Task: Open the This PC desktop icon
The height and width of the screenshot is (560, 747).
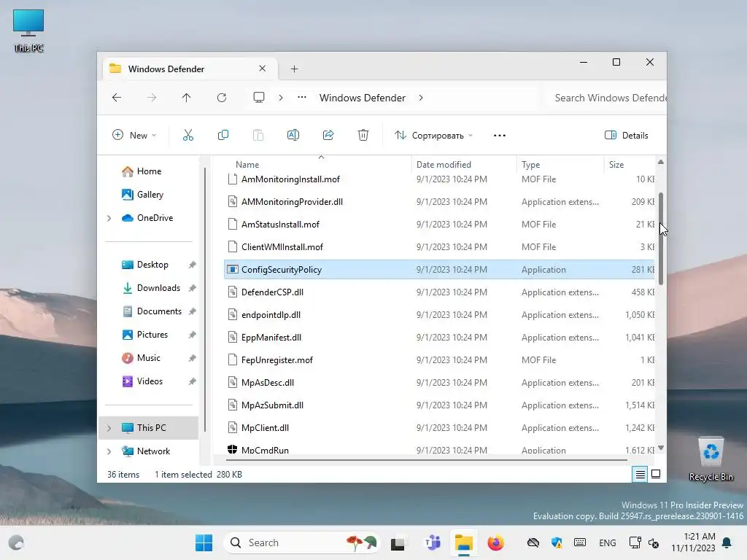Action: (28, 31)
